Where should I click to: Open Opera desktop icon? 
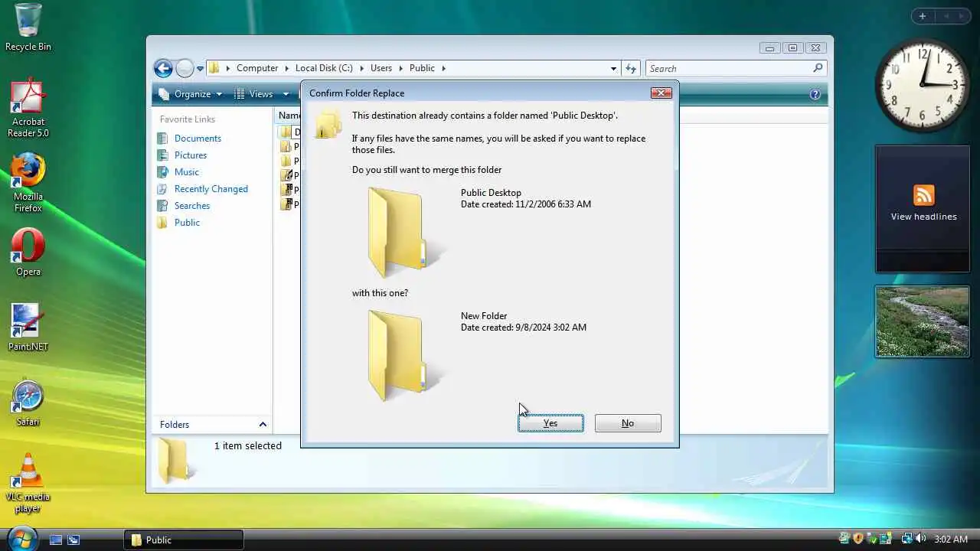28,253
